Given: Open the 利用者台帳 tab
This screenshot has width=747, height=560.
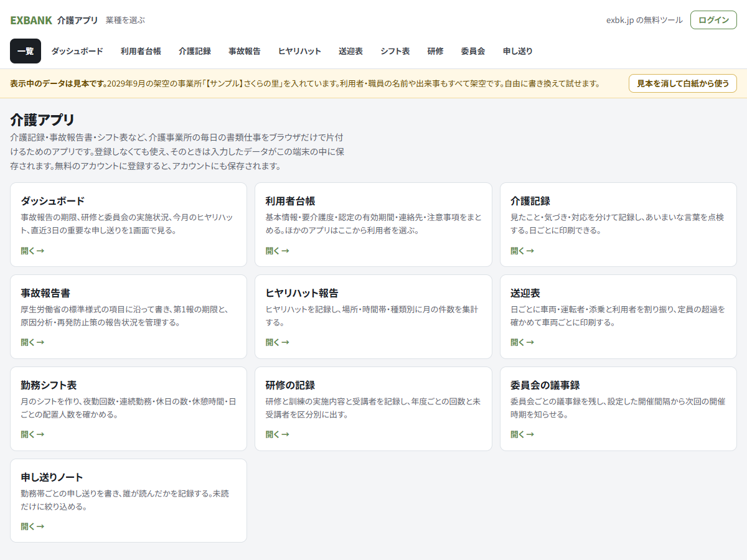Looking at the screenshot, I should click(x=141, y=51).
